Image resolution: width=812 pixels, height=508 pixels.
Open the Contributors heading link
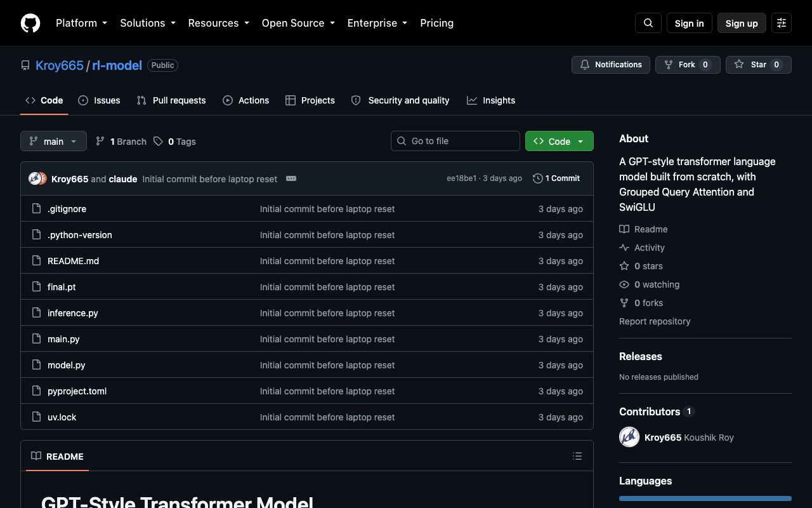[x=657, y=411]
